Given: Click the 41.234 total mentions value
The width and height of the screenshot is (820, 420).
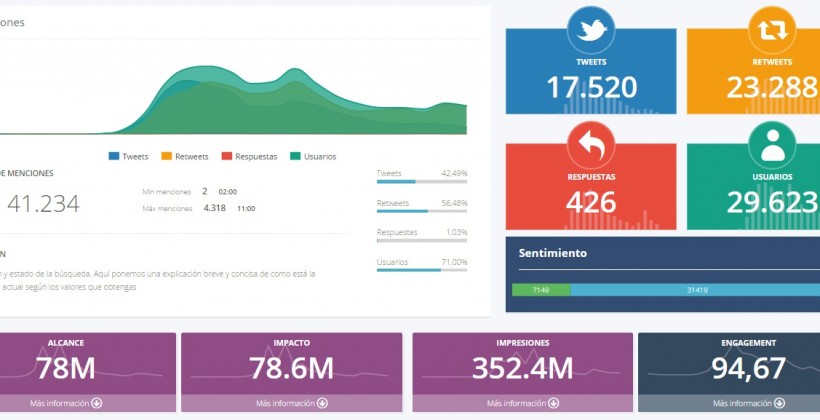Looking at the screenshot, I should point(43,204).
